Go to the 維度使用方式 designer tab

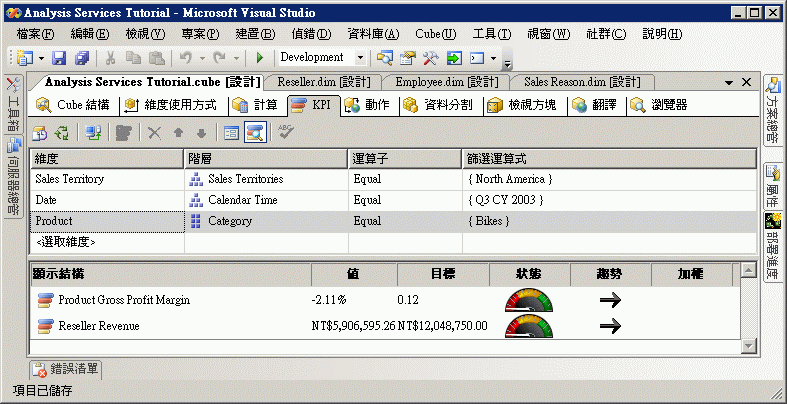(171, 105)
